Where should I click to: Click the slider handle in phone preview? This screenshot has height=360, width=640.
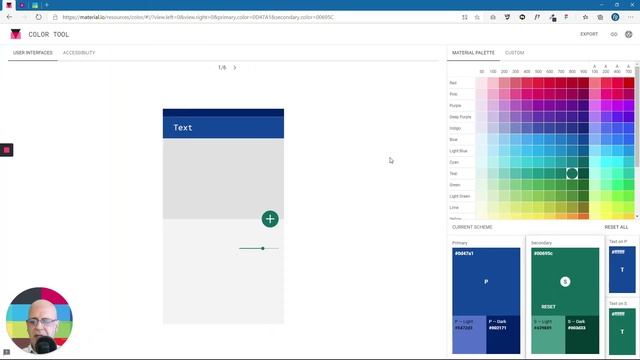[263, 248]
